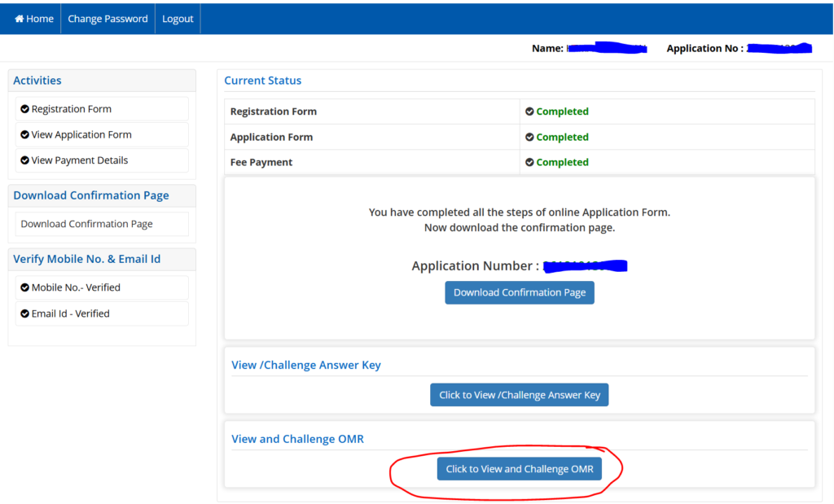Open View Payment Details link
834x504 pixels.
tap(80, 160)
